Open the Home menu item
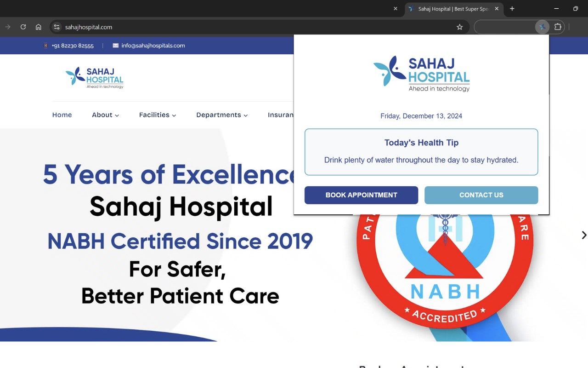Screen dimensions: 588x368 pyautogui.click(x=62, y=115)
